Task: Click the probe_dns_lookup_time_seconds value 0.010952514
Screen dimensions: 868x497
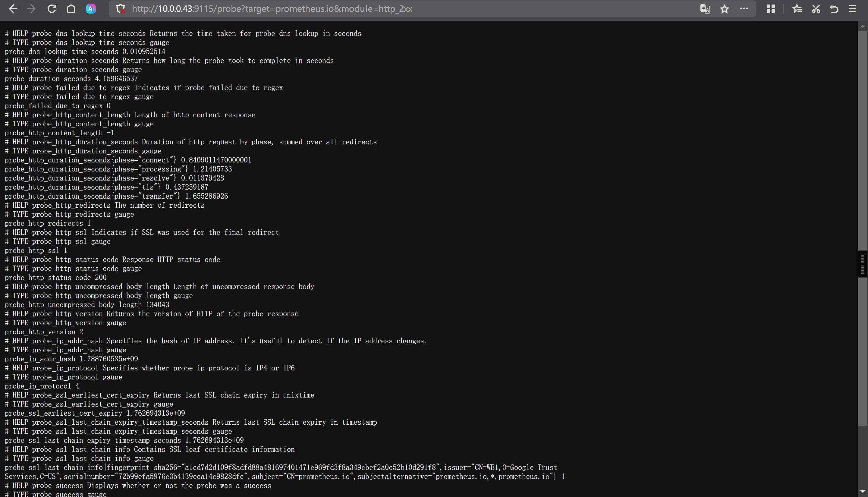Action: (x=144, y=52)
